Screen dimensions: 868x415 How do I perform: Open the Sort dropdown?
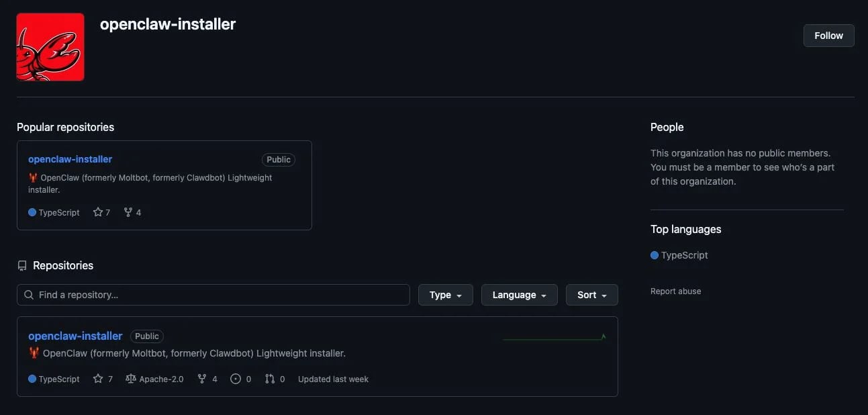591,294
